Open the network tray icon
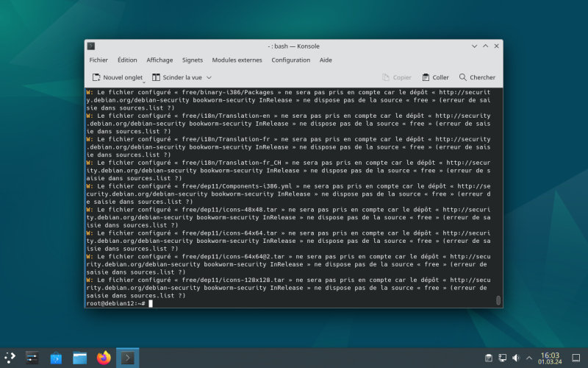 (502, 358)
